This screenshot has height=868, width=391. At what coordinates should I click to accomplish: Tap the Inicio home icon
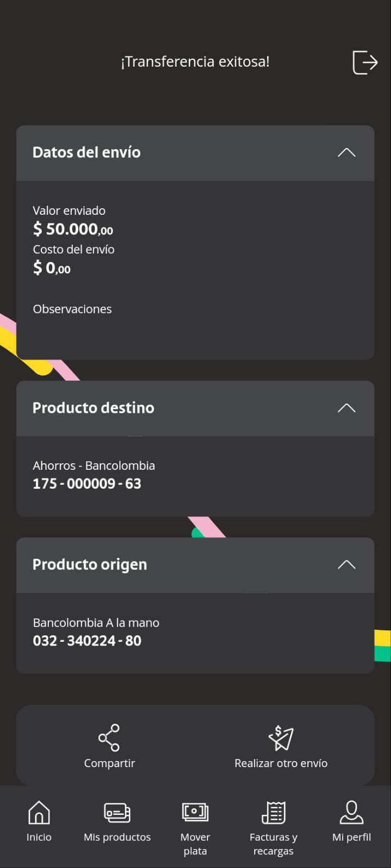[x=39, y=813]
